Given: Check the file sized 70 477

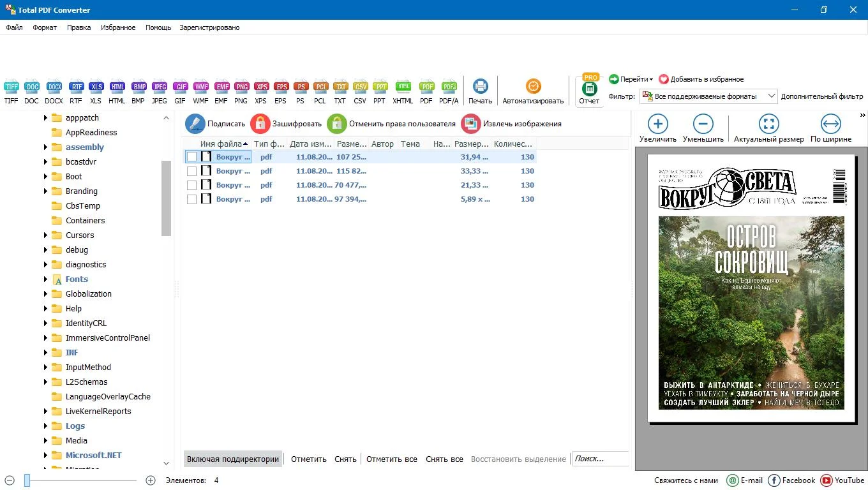Looking at the screenshot, I should [191, 185].
